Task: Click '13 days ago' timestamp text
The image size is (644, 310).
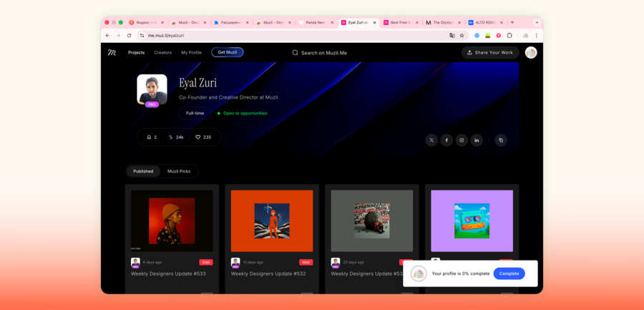Action: (253, 262)
